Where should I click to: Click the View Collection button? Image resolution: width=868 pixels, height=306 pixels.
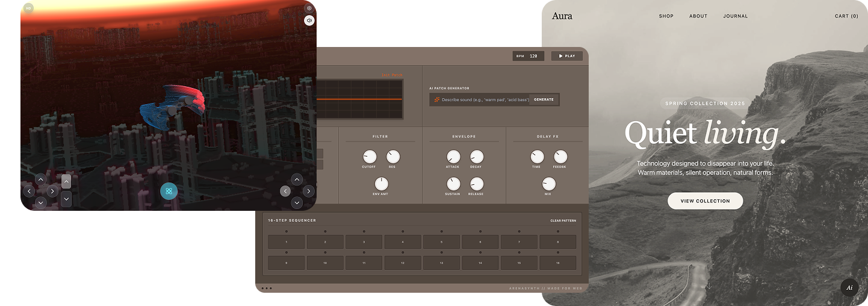coord(705,201)
